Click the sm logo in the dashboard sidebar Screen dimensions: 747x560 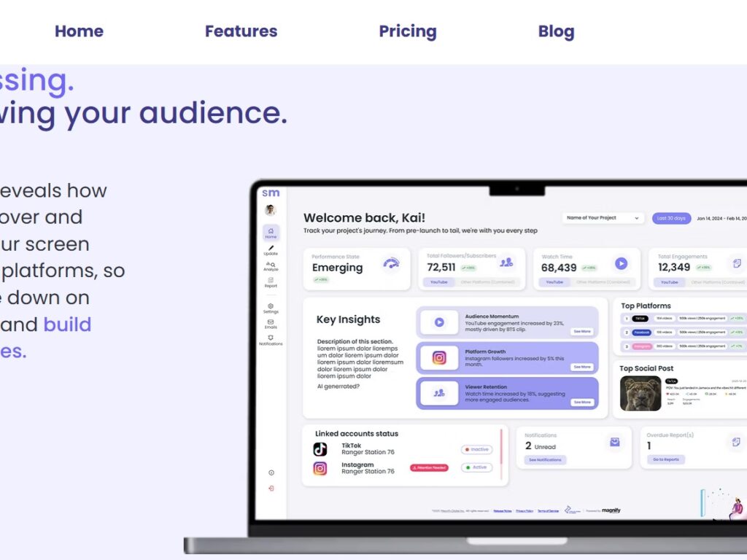[271, 192]
